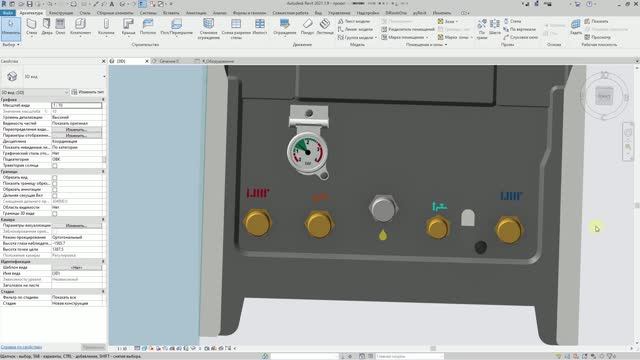Open the Properties help link (Справка по свойствам)

point(21,347)
